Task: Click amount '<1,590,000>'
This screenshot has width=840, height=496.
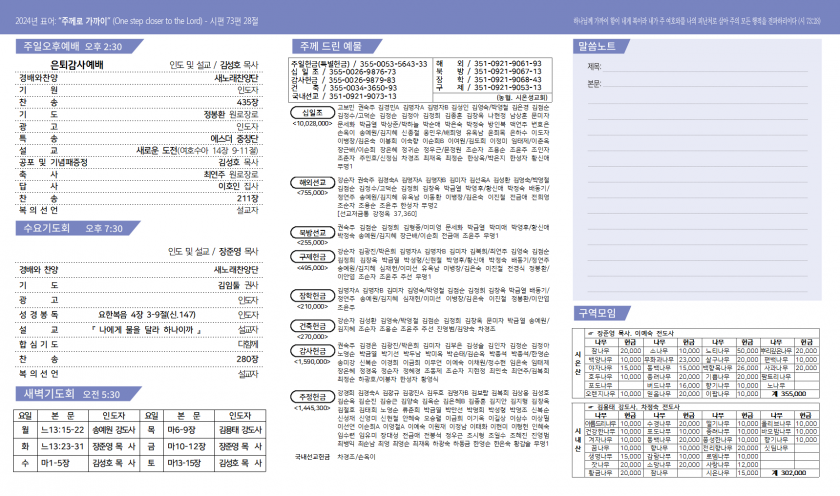Action: tap(312, 362)
